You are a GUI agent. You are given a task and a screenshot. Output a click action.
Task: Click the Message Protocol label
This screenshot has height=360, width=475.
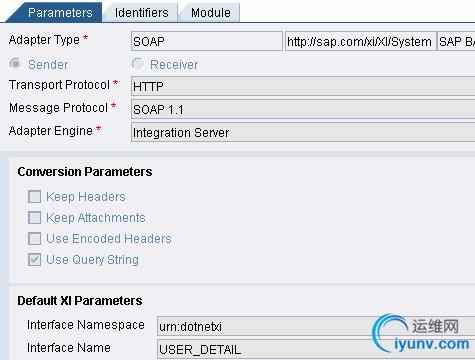click(x=58, y=108)
